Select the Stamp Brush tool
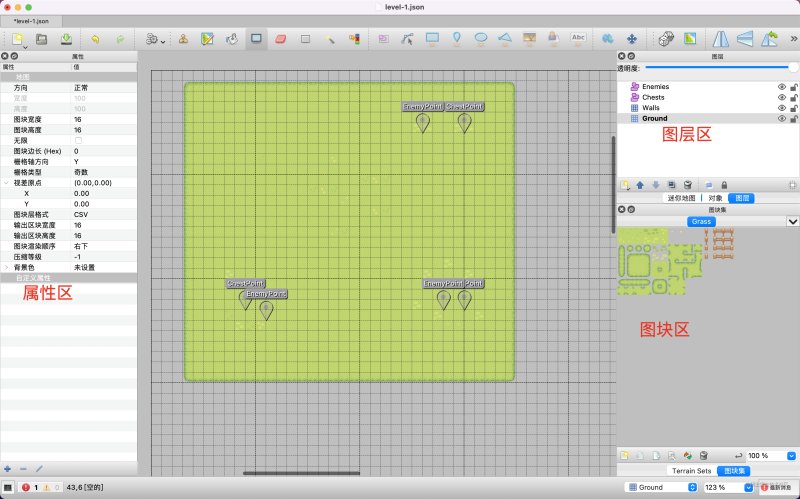Viewport: 800px width, 499px height. point(183,39)
